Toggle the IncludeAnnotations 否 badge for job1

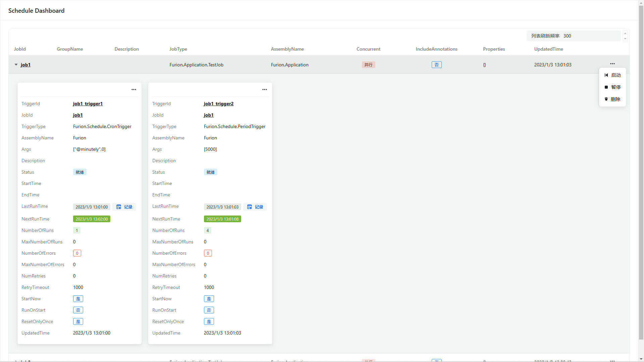click(436, 65)
